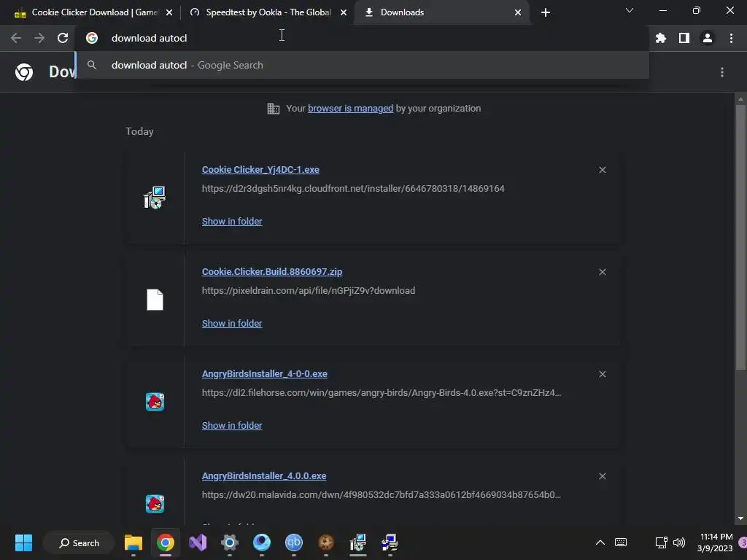Image resolution: width=747 pixels, height=560 pixels.
Task: Open the Windows Start menu
Action: coord(23,542)
